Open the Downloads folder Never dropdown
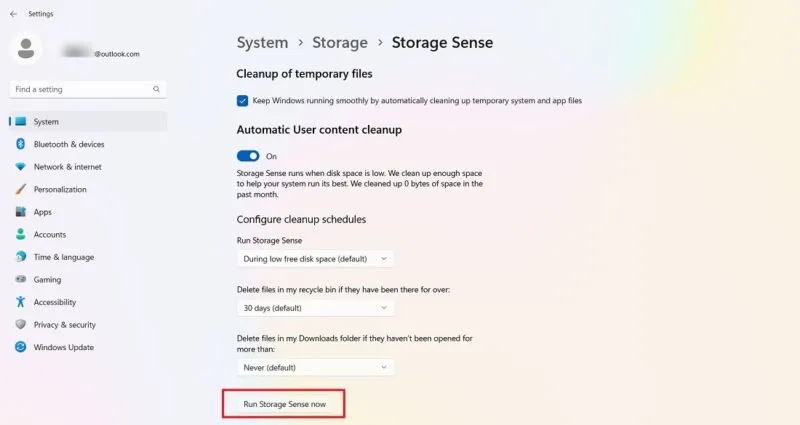 tap(318, 367)
